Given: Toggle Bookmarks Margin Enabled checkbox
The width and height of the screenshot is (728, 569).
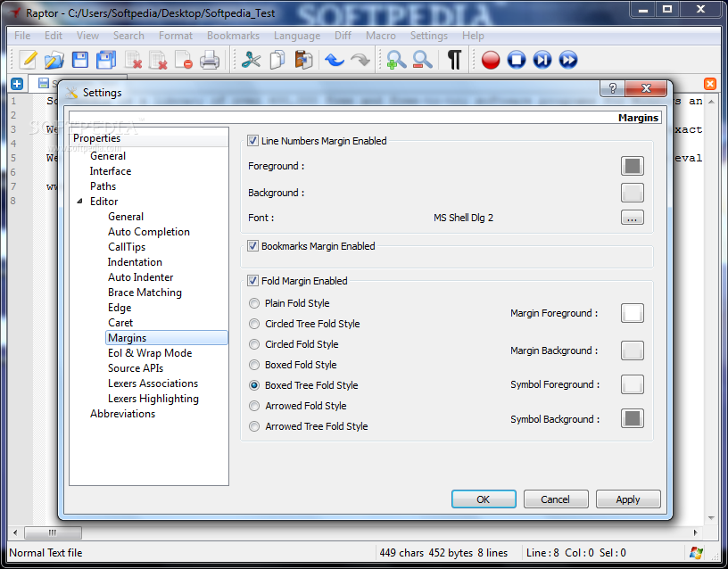Looking at the screenshot, I should [x=252, y=246].
